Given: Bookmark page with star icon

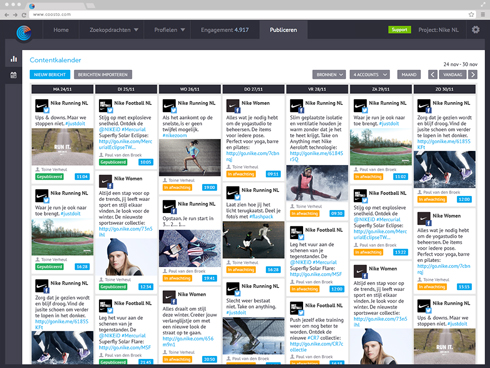Looking at the screenshot, I should [471, 14].
